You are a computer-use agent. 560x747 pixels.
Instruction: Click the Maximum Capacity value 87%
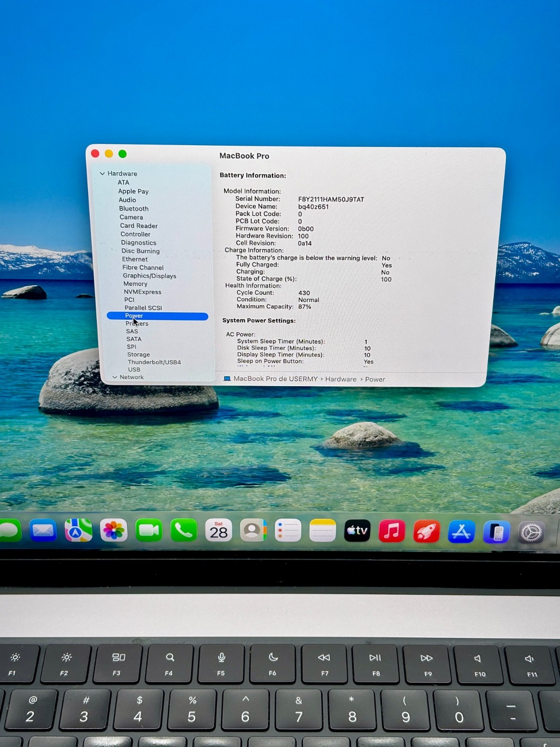click(305, 307)
